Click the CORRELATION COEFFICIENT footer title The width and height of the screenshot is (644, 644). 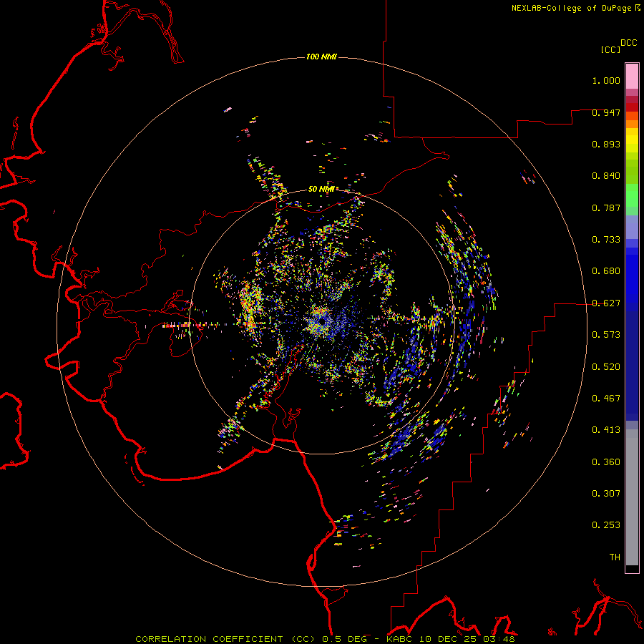[225, 639]
